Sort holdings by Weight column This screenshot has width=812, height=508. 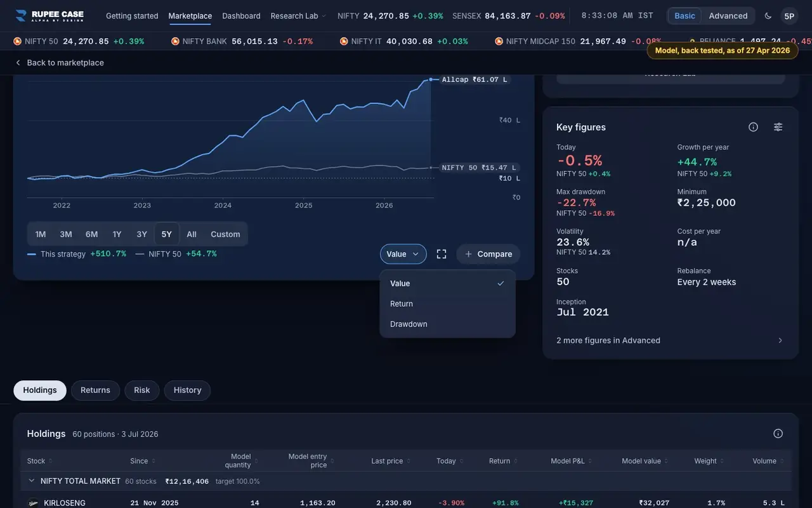[709, 461]
